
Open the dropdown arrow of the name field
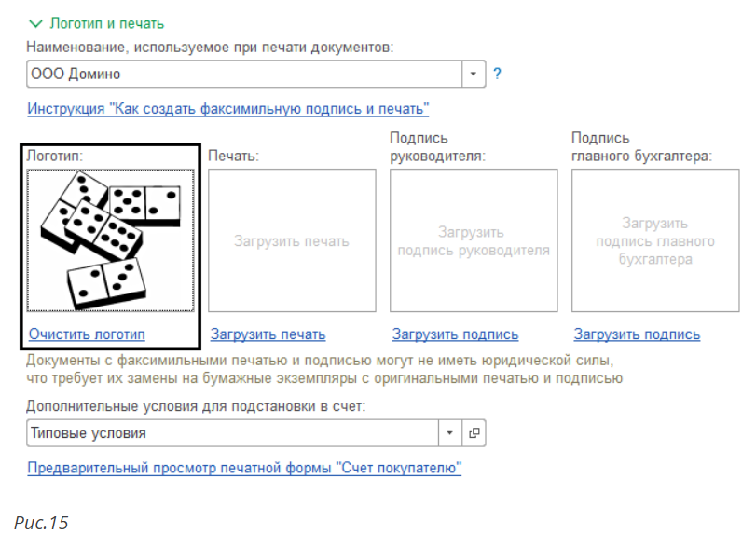474,74
